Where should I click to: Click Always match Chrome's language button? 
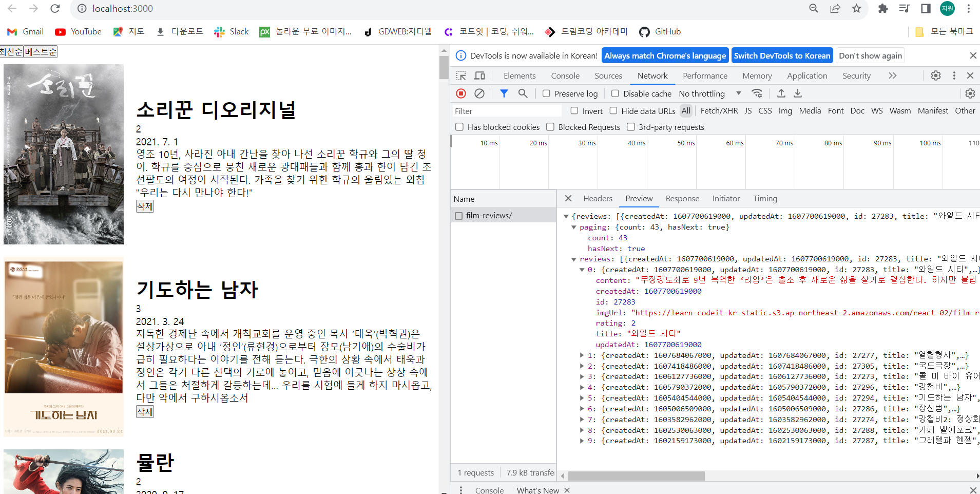point(665,55)
